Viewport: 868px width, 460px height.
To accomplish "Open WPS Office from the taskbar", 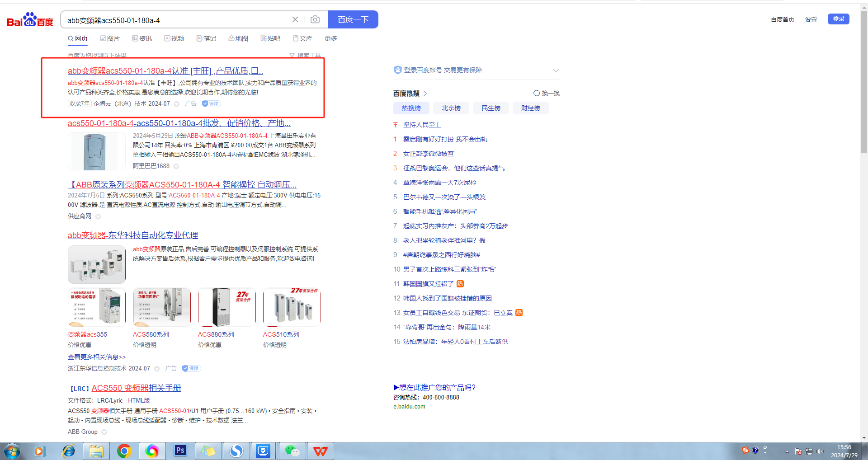I will pyautogui.click(x=321, y=451).
